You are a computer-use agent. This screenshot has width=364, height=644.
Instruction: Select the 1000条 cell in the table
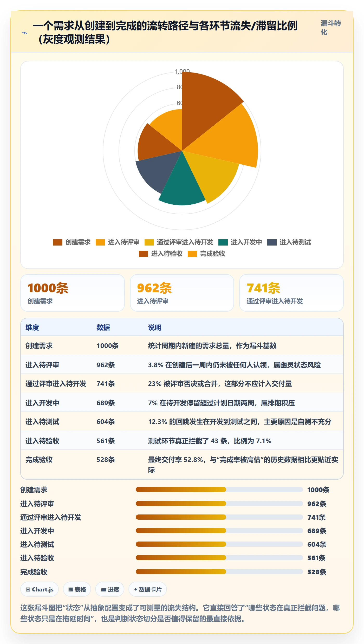[x=108, y=346]
